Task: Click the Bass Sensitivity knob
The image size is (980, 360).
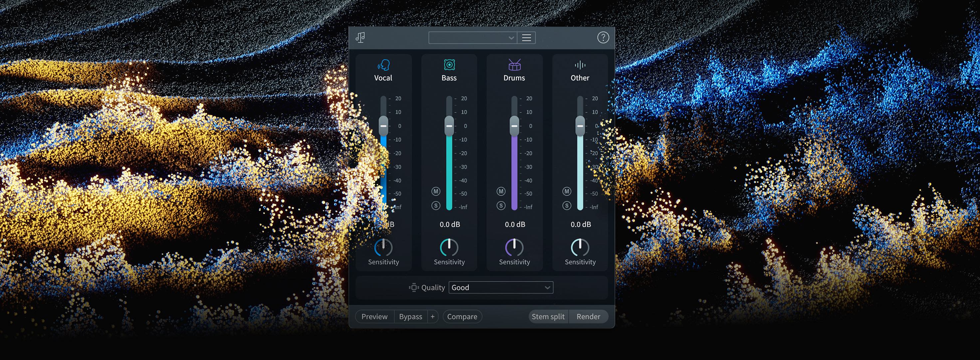Action: pyautogui.click(x=449, y=248)
